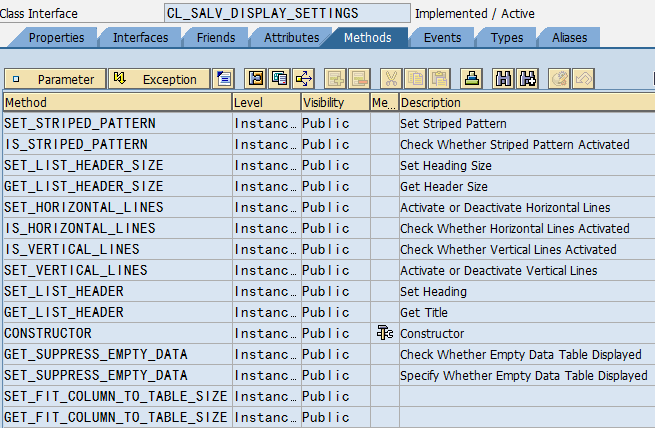Select the SET_SUPPRESS_EMPTY_DATA method cell
655x429 pixels.
(x=117, y=375)
